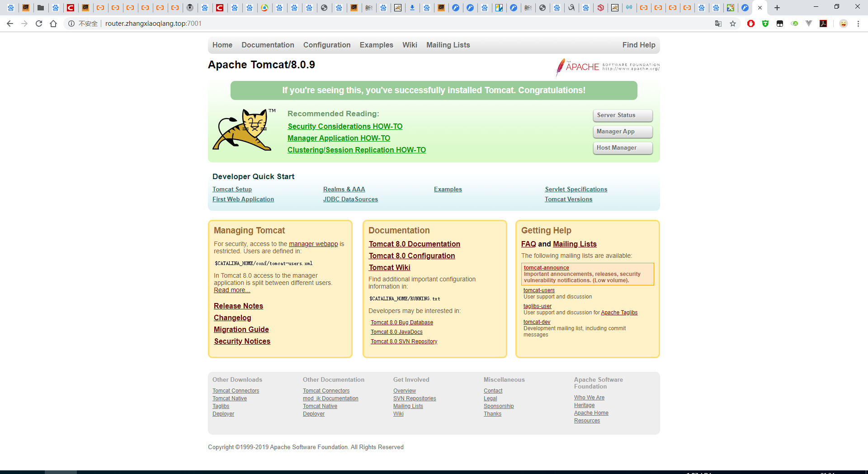
Task: Open the Sponsorship footer link
Action: point(499,406)
